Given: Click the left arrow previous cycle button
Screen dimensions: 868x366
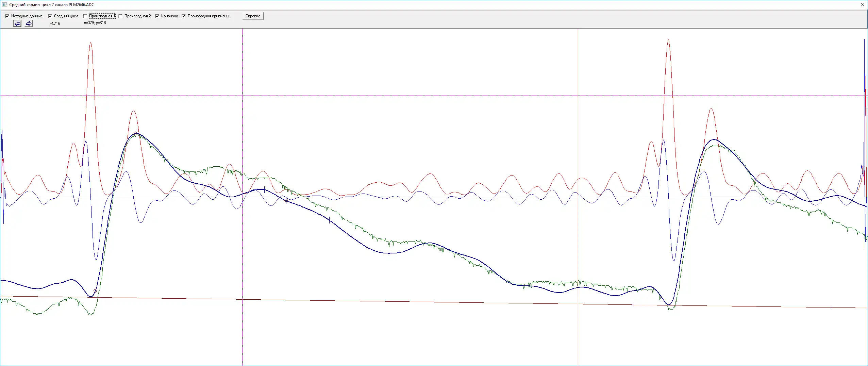Looking at the screenshot, I should tap(17, 23).
